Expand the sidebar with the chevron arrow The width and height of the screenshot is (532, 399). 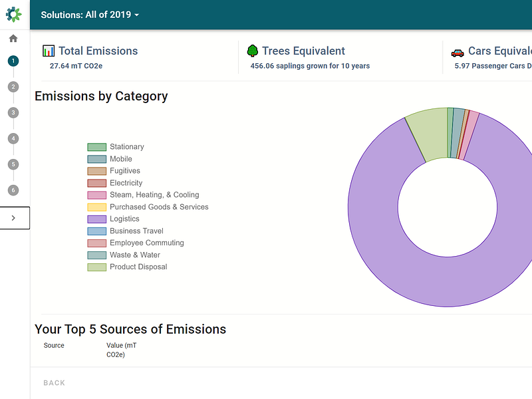tap(14, 217)
